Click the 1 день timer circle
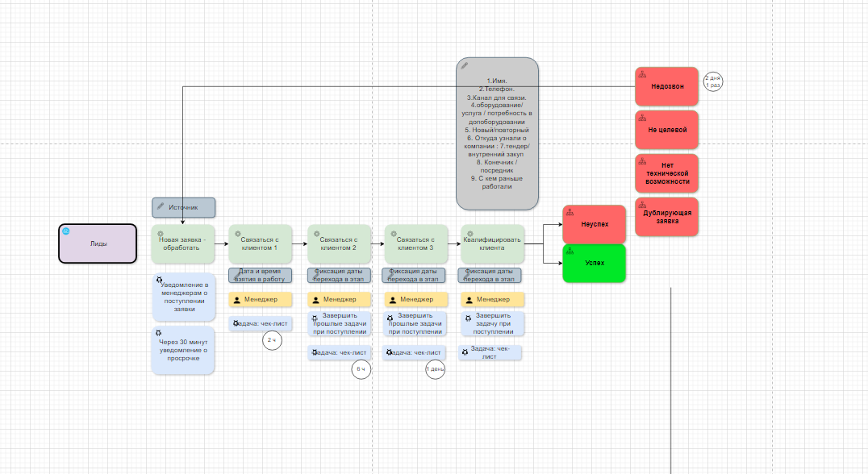This screenshot has height=474, width=868. tap(435, 369)
